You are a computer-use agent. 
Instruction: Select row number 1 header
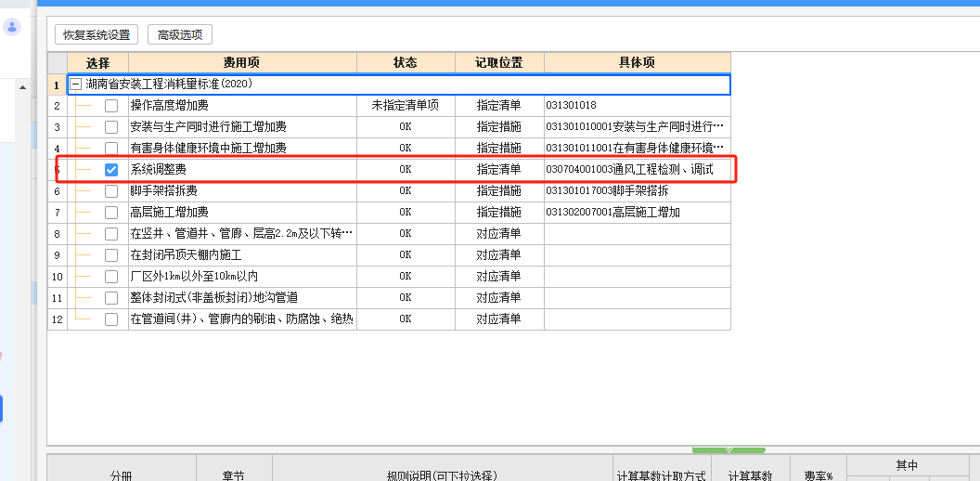[58, 84]
